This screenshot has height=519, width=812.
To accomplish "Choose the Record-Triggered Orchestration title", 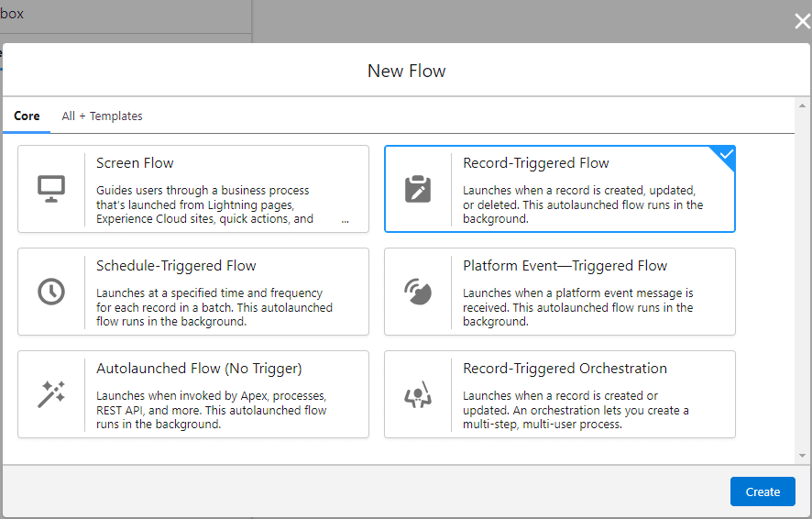I will tap(565, 369).
